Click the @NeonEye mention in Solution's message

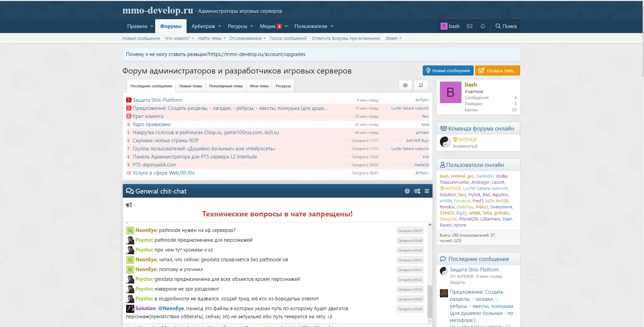pyautogui.click(x=171, y=308)
